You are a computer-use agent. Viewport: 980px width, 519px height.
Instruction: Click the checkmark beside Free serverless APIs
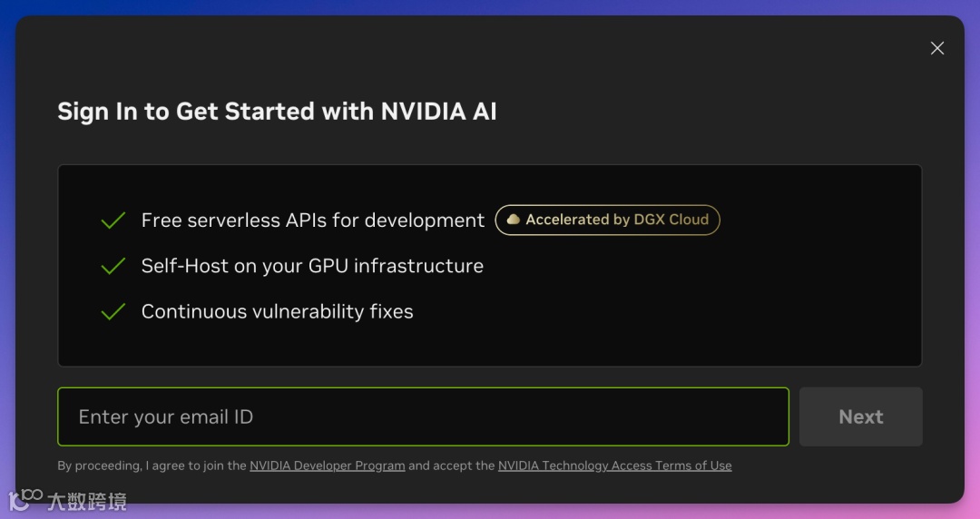(x=113, y=220)
